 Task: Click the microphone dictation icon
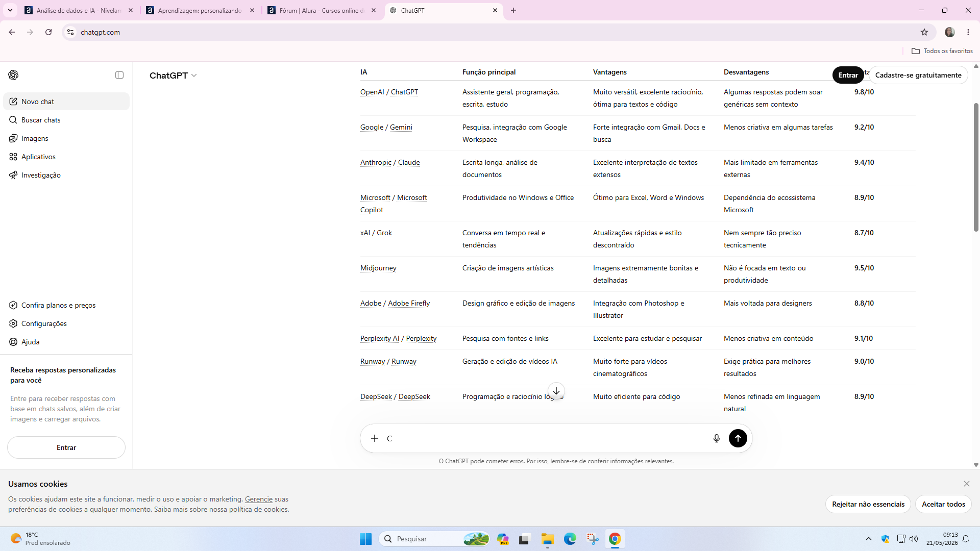coord(717,438)
